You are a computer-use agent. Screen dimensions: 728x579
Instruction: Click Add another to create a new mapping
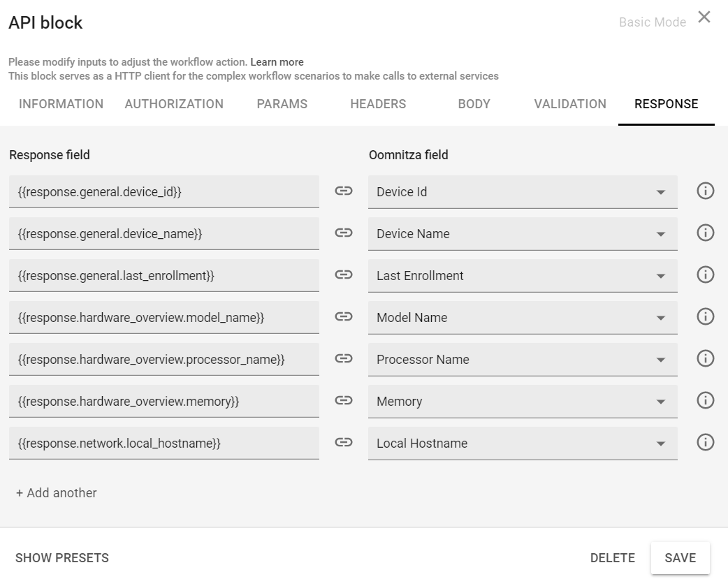pyautogui.click(x=56, y=493)
